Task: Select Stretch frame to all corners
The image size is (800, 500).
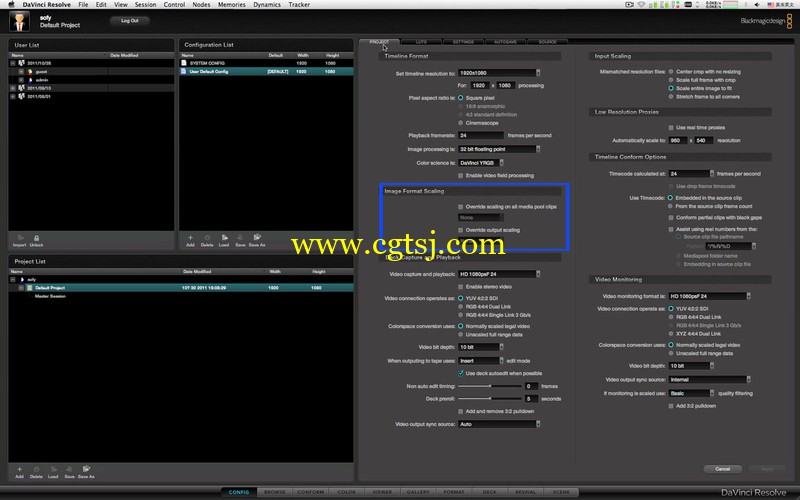Action: pos(671,96)
